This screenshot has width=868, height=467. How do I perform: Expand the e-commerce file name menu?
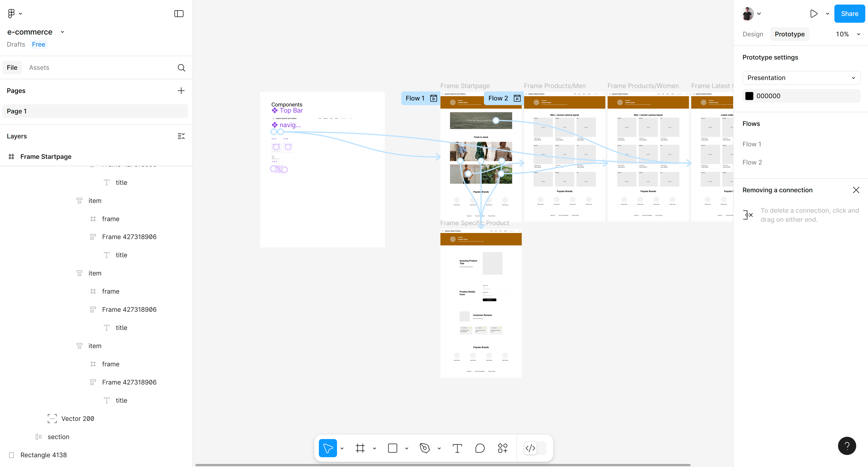pos(62,32)
